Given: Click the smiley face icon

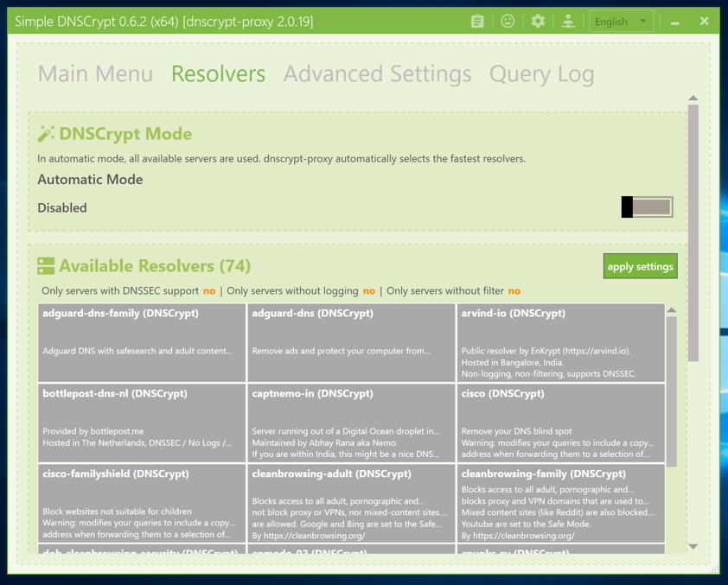Looking at the screenshot, I should pos(508,22).
